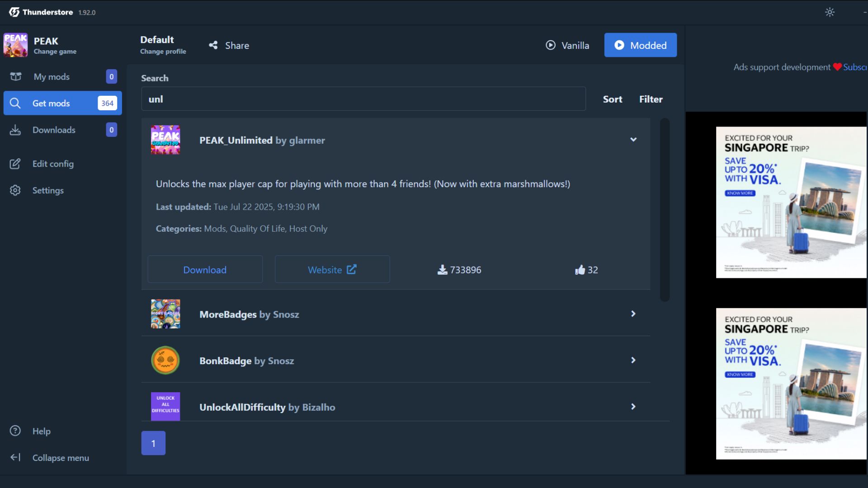Image resolution: width=868 pixels, height=488 pixels.
Task: Click the Share icon
Action: point(213,45)
